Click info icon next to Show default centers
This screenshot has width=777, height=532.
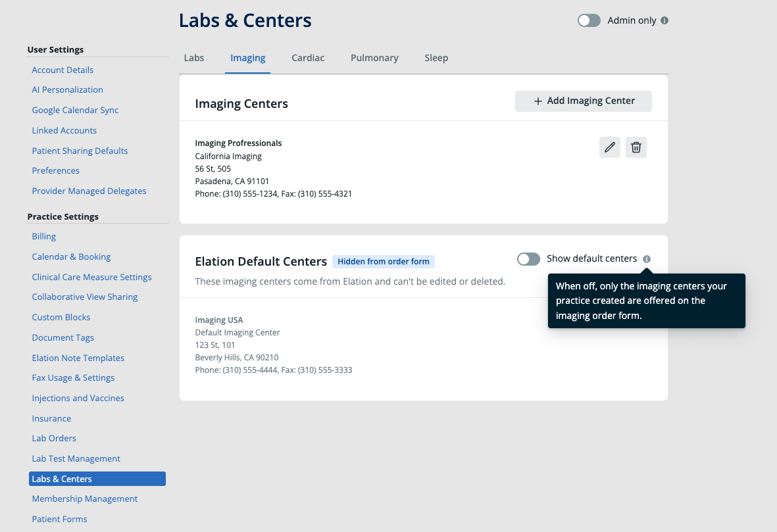647,259
